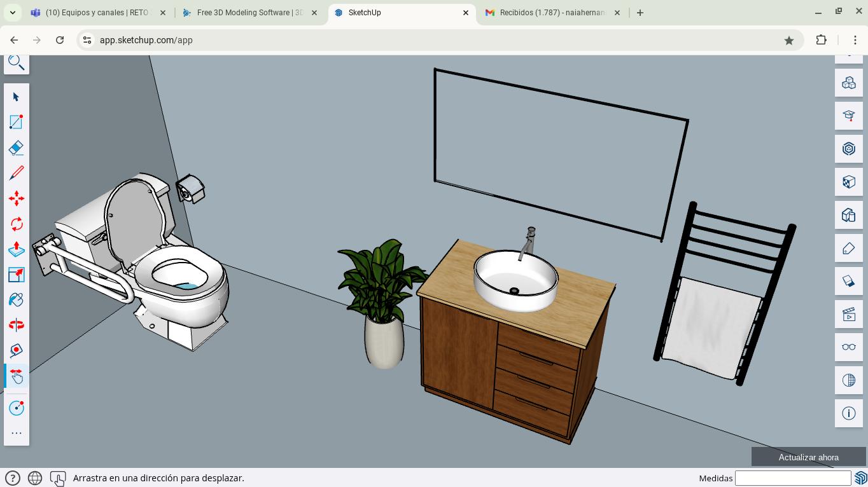The height and width of the screenshot is (487, 868).
Task: Pick the Eraser tool
Action: 16,147
